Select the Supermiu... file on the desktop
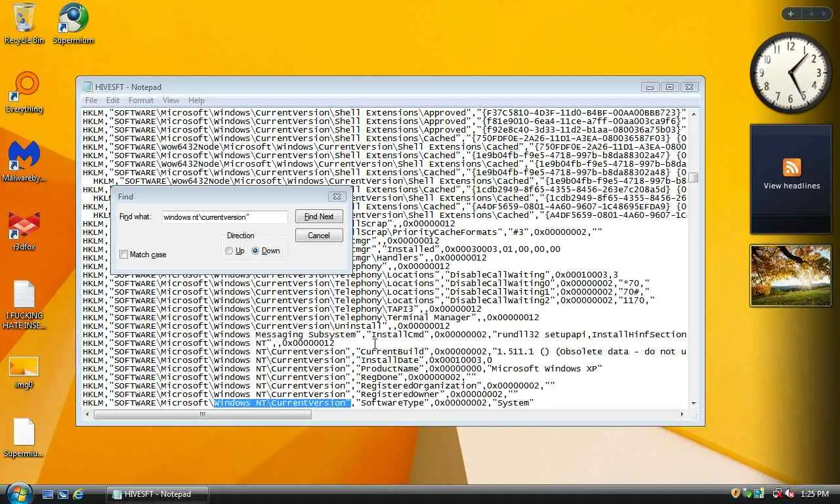Image resolution: width=840 pixels, height=504 pixels. 24,438
